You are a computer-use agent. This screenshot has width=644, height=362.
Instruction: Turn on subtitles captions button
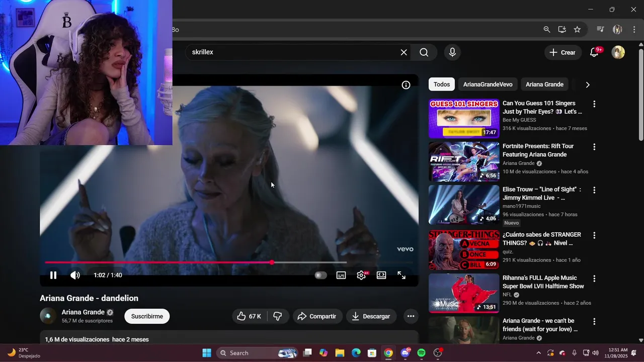click(x=341, y=275)
